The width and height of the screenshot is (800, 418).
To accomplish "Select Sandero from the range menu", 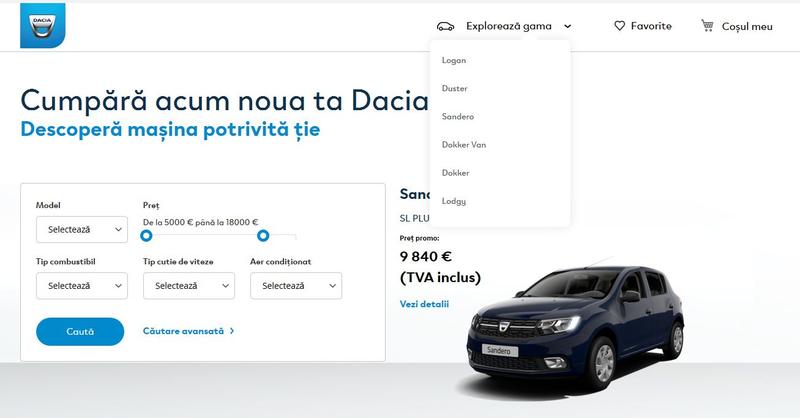I will click(458, 117).
